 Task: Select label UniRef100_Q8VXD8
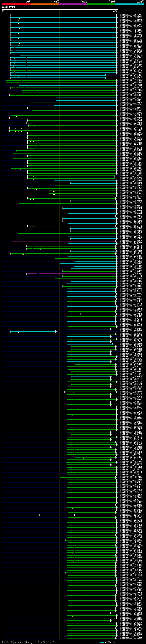click(131, 95)
